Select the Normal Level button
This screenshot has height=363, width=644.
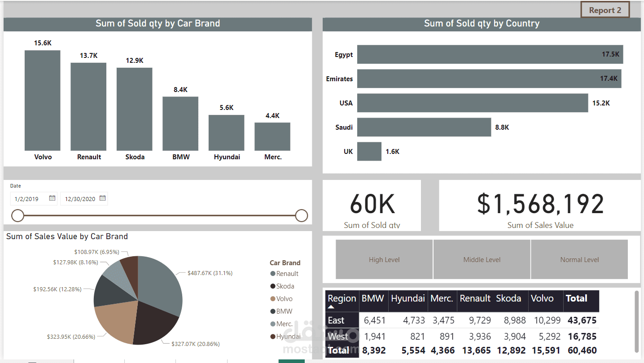[579, 259]
